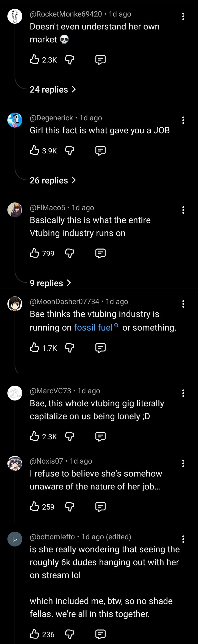Viewport: 198px width, 644px height.
Task: Open more options for MarcVC73's comment
Action: (183, 393)
